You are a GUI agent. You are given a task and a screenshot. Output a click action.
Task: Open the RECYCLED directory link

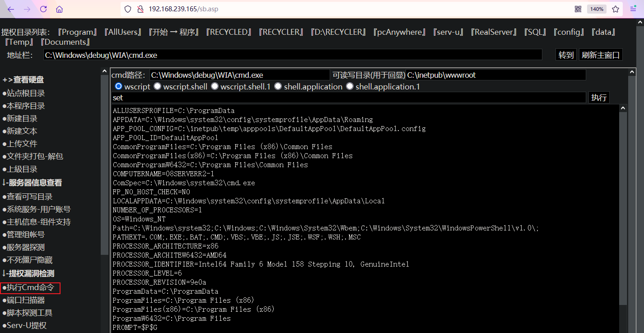click(229, 32)
